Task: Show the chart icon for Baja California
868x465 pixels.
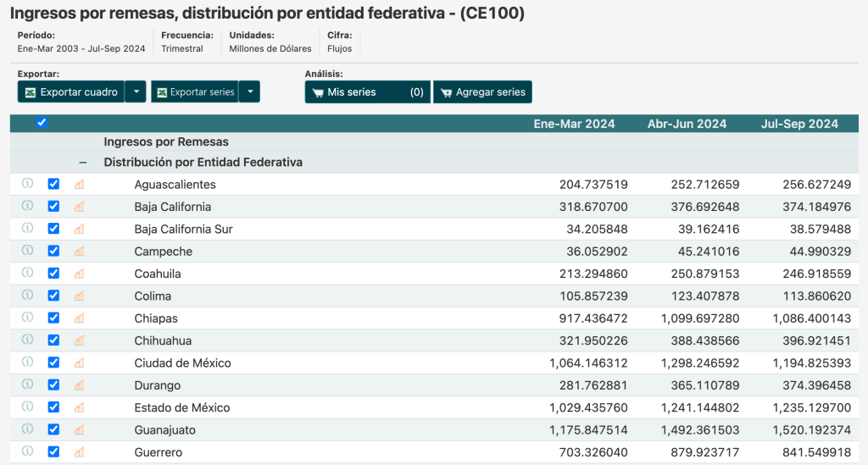Action: pyautogui.click(x=79, y=206)
